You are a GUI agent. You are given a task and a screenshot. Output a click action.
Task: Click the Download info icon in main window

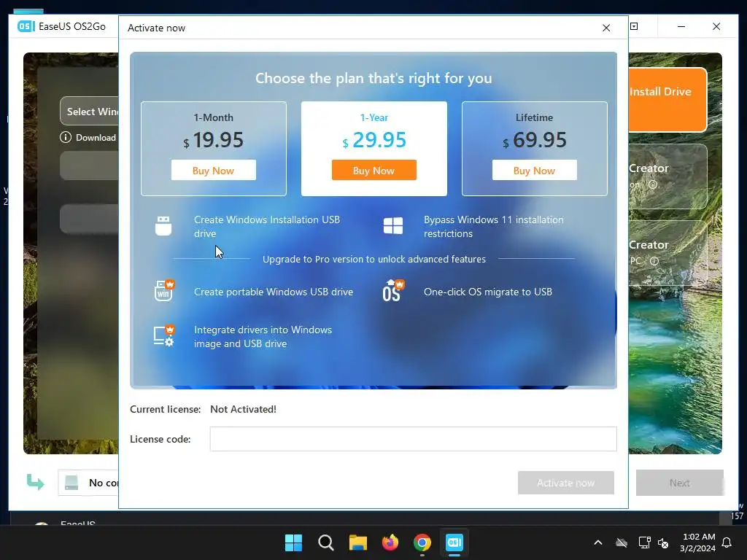(65, 137)
